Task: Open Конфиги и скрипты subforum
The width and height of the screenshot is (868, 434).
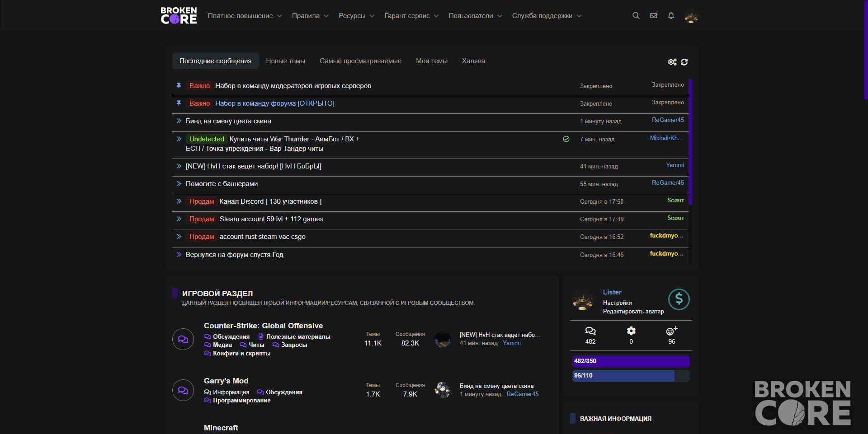Action: (x=241, y=353)
